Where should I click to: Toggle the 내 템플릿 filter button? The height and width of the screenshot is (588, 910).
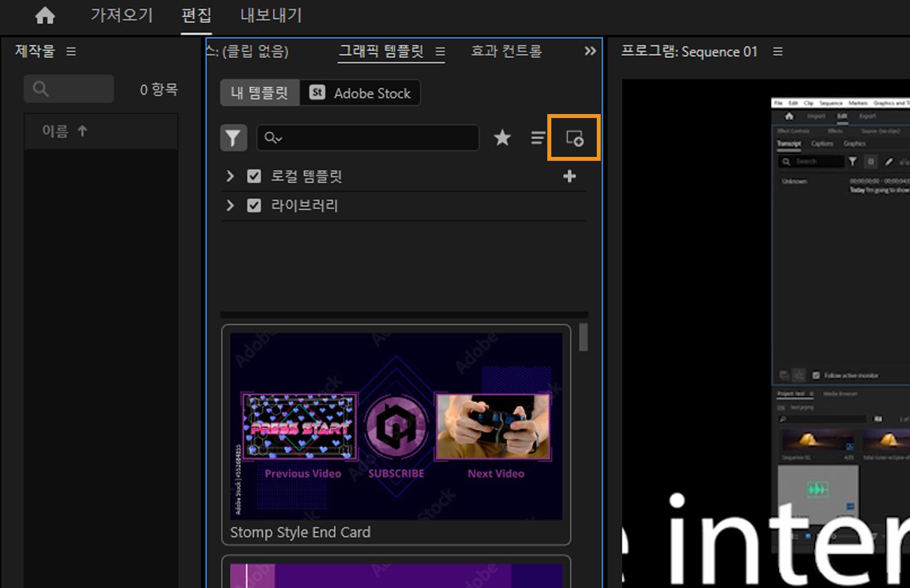pyautogui.click(x=258, y=93)
